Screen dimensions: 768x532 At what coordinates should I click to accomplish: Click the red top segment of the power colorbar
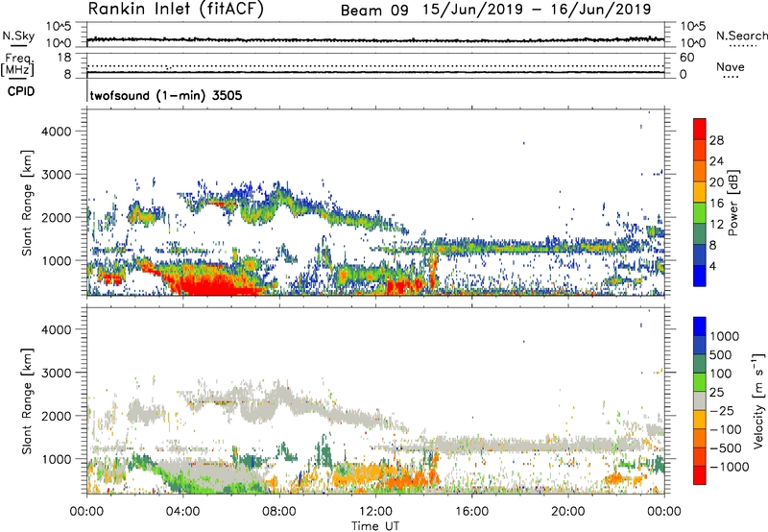click(x=700, y=129)
